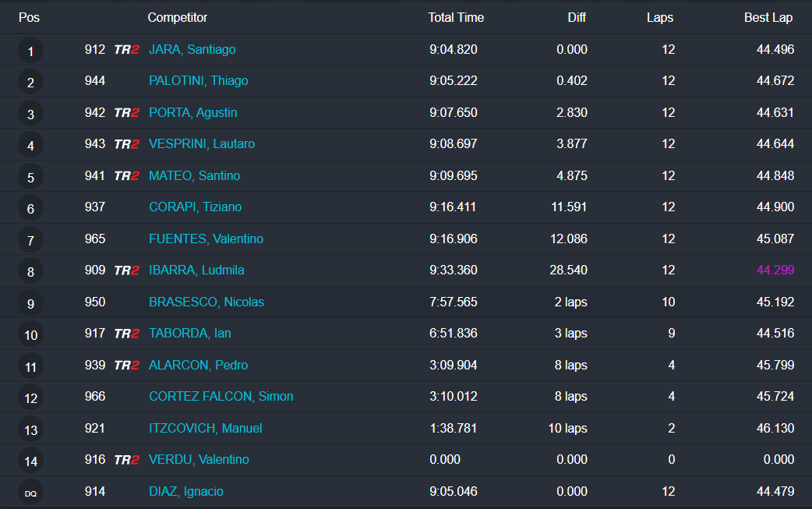This screenshot has height=509, width=812.
Task: Click the CORTEZ FALCON, Simon link
Action: (221, 397)
